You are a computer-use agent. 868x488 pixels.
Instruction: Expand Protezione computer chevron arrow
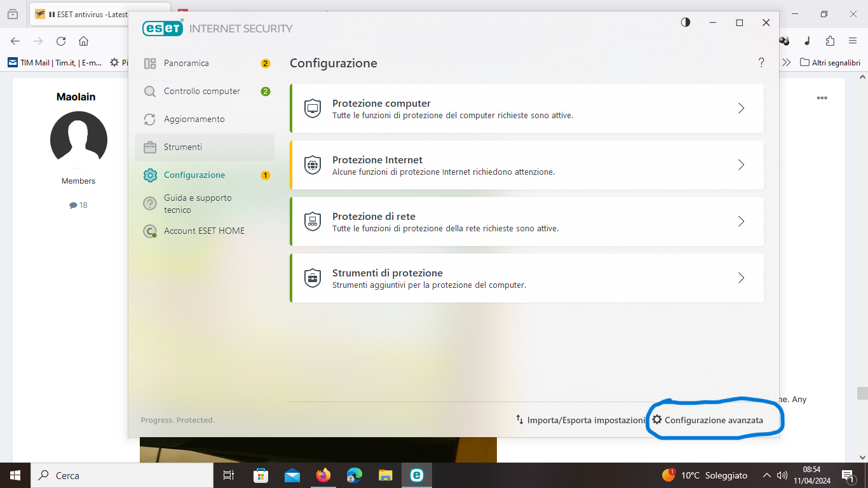[x=741, y=109]
